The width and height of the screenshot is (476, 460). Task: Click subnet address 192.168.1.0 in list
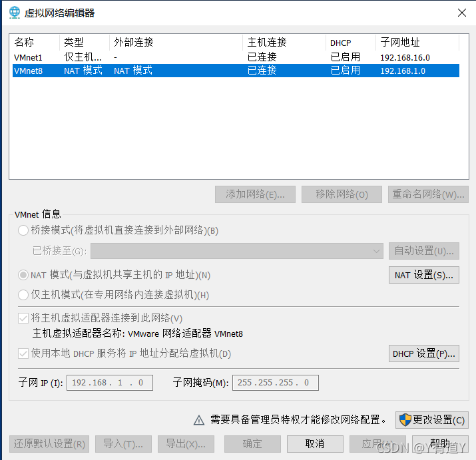pos(403,71)
